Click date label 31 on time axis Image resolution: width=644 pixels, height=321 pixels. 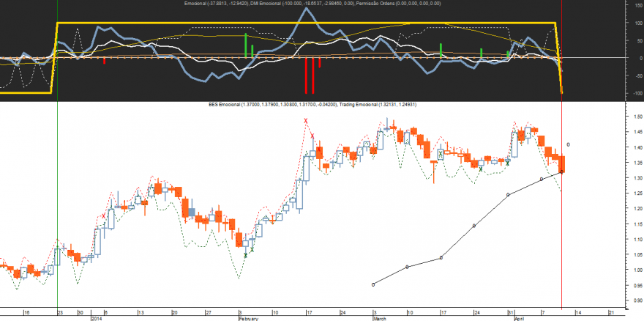pos(511,312)
